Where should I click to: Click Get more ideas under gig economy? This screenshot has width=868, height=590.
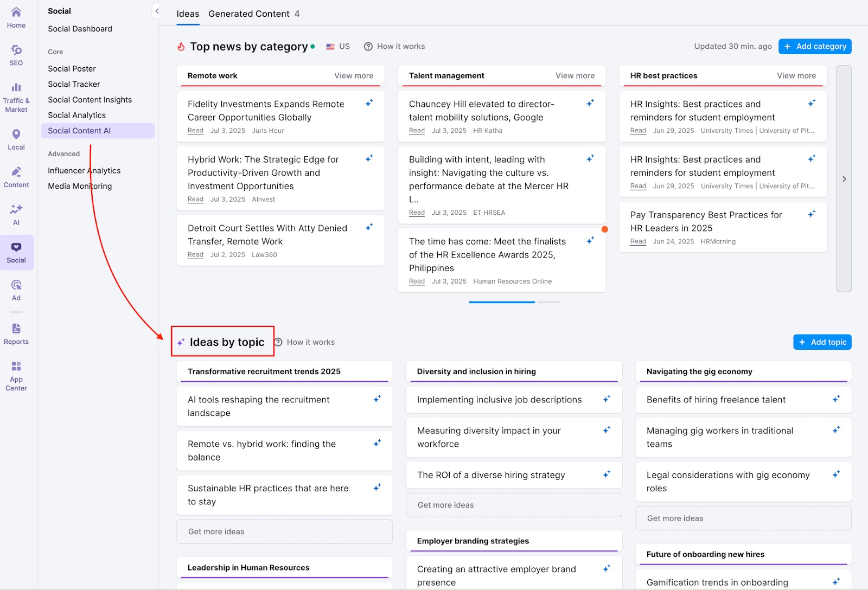click(675, 518)
